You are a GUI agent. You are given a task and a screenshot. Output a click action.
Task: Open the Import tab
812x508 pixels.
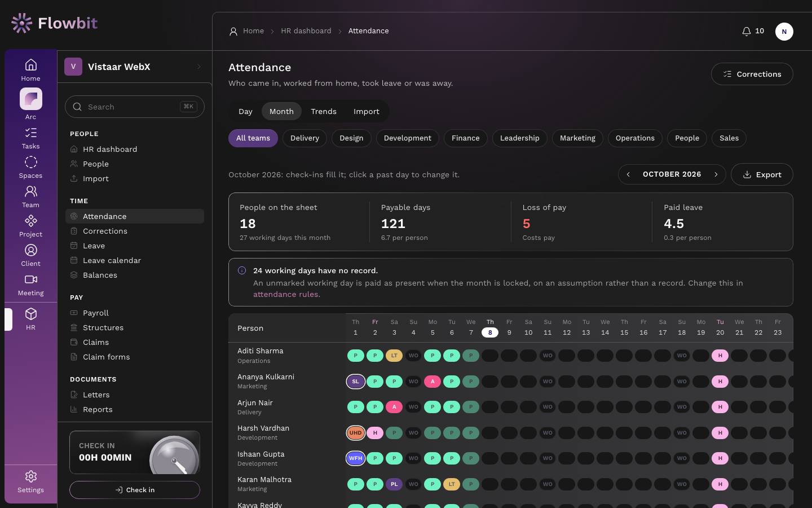(x=367, y=112)
